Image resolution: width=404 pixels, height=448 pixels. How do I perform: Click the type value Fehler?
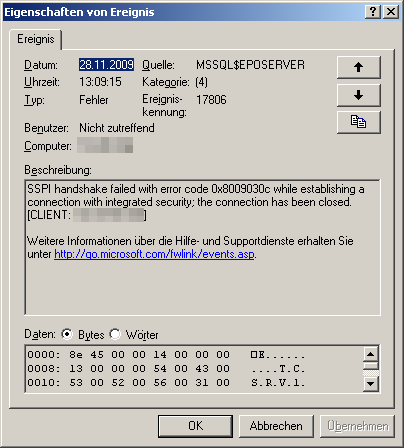click(x=94, y=100)
